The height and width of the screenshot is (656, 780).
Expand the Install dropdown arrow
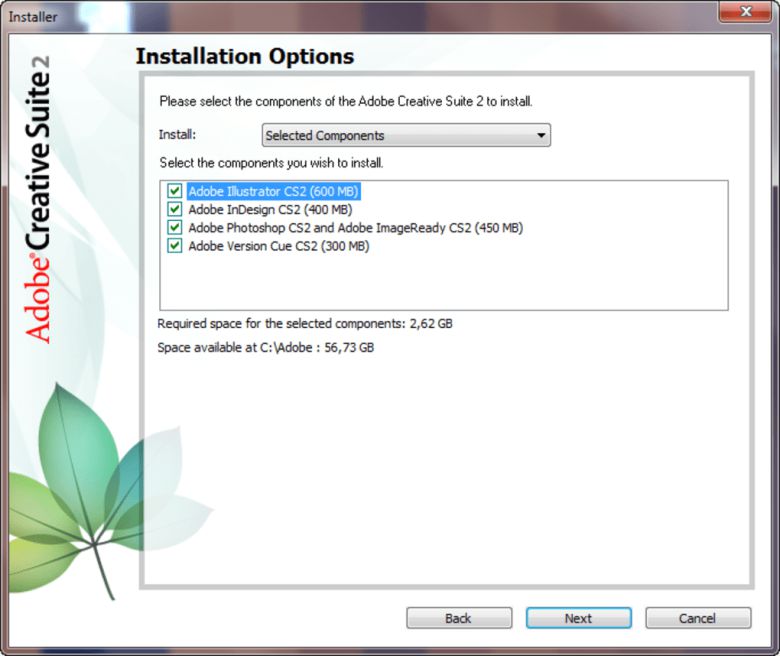pyautogui.click(x=540, y=136)
